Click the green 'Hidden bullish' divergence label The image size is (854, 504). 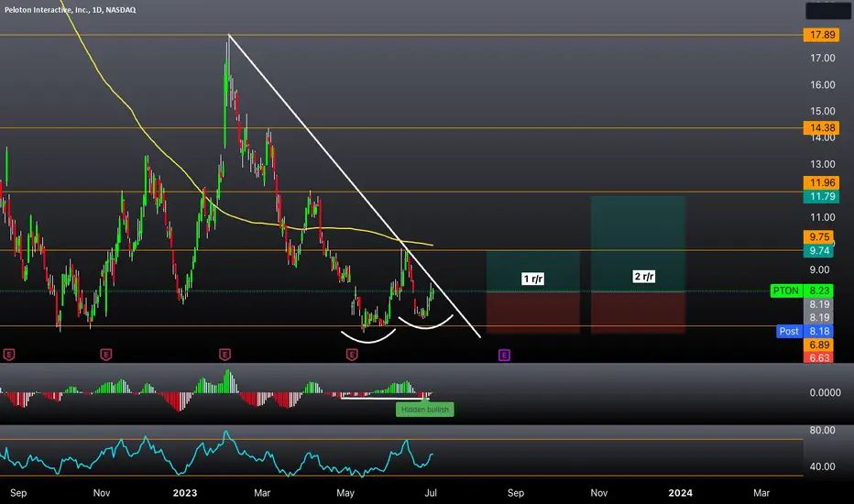click(425, 410)
